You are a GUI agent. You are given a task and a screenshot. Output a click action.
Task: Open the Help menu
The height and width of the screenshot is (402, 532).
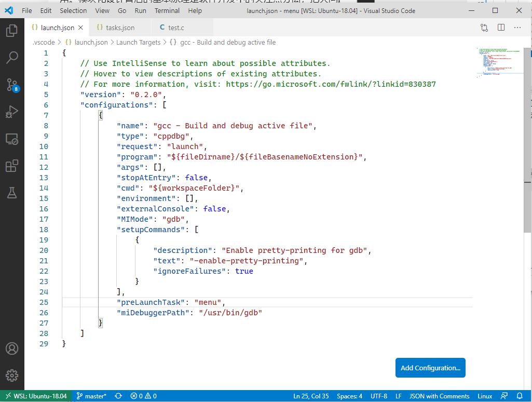coord(195,10)
